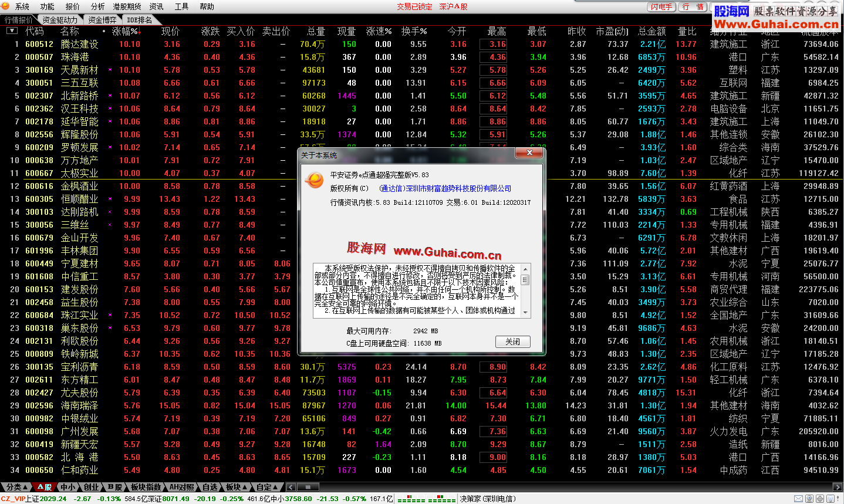Select the 创业 bottom tab

92,487
